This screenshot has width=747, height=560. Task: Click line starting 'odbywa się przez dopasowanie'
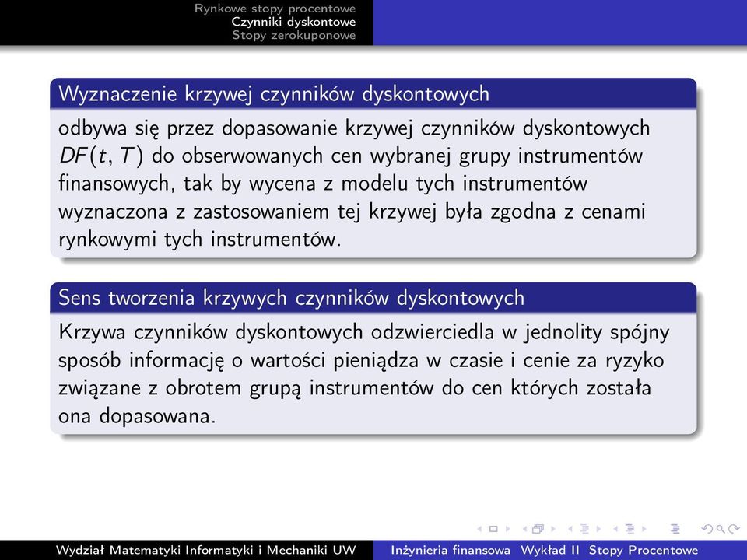click(354, 128)
